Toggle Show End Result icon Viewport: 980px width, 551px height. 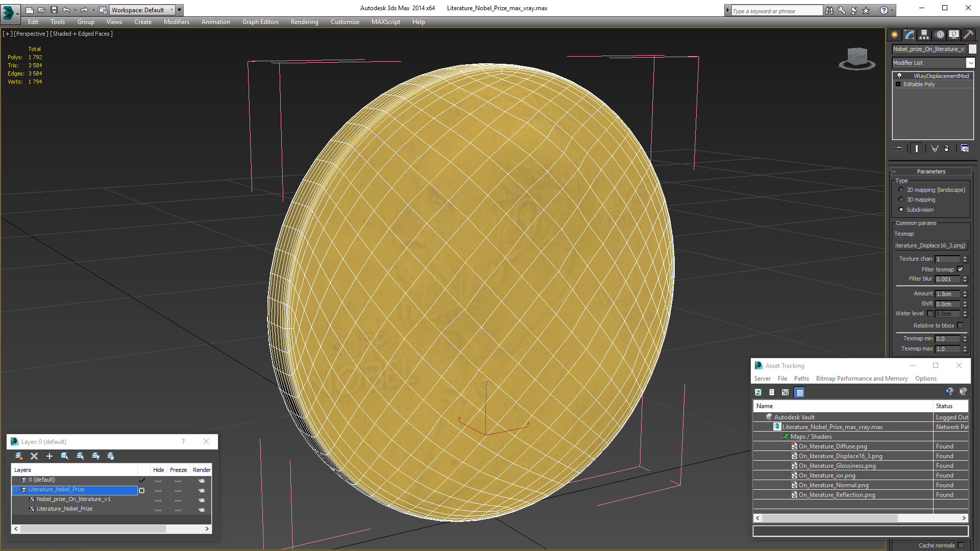click(917, 148)
